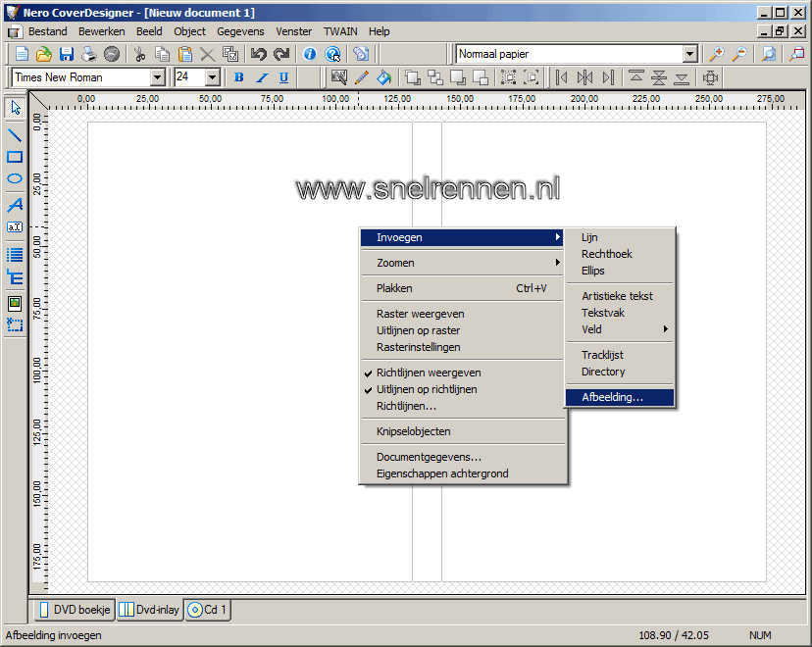This screenshot has width=812, height=647.
Task: Choose Plakken in the context menu
Action: coord(462,288)
